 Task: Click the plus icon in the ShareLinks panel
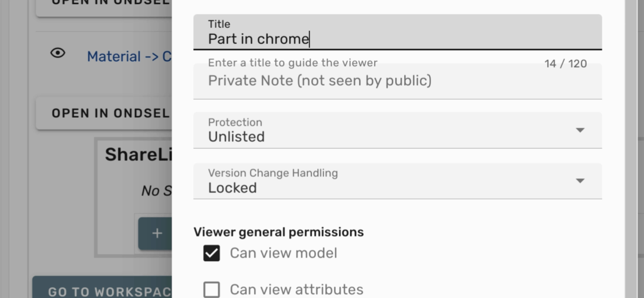pyautogui.click(x=157, y=233)
